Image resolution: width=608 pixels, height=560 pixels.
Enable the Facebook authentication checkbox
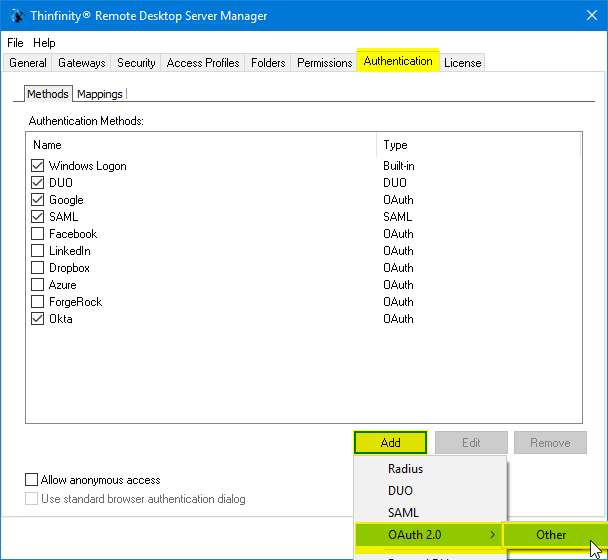pos(38,234)
